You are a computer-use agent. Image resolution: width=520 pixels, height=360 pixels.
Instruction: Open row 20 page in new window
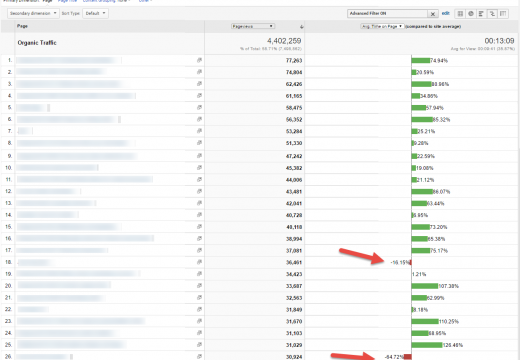pos(199,285)
